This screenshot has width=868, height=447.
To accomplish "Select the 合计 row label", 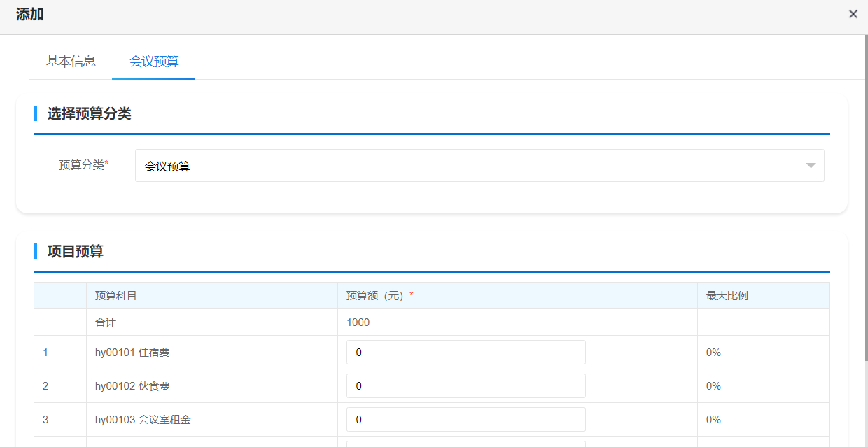I will pos(105,322).
